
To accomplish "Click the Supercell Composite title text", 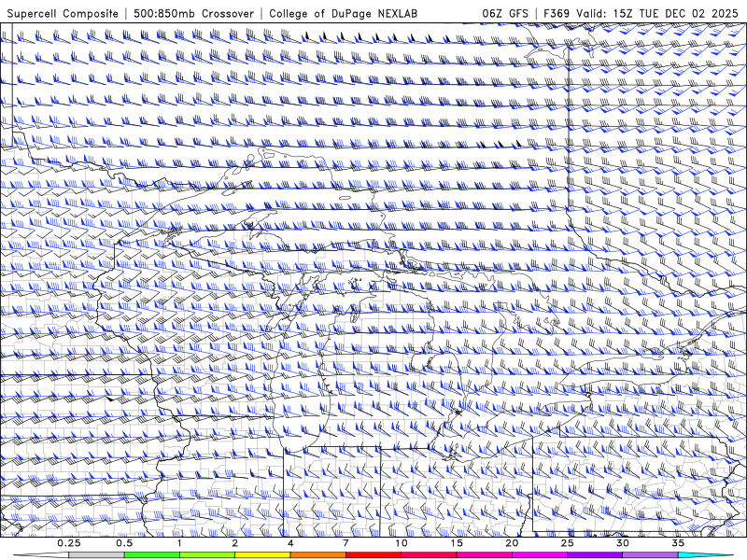I will (x=63, y=13).
